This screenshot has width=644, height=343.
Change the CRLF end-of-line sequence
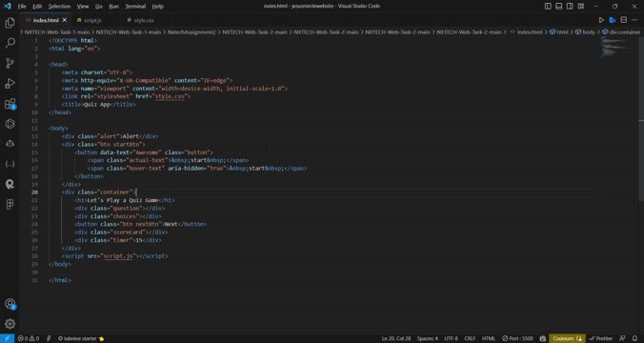(470, 338)
